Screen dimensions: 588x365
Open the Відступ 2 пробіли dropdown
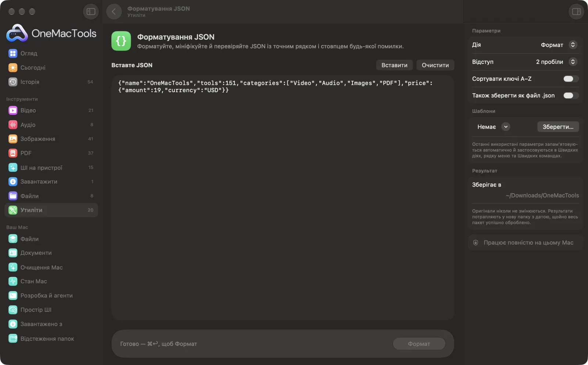(x=556, y=62)
